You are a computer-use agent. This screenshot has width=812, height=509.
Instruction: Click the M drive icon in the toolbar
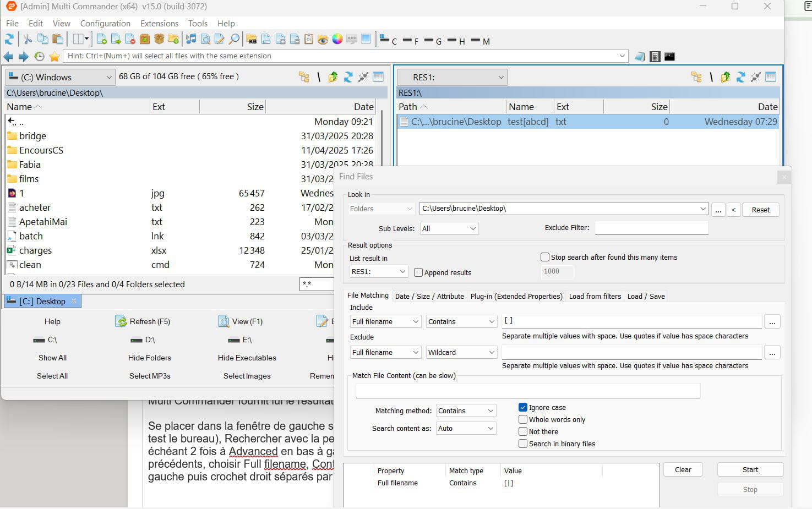[x=480, y=40]
